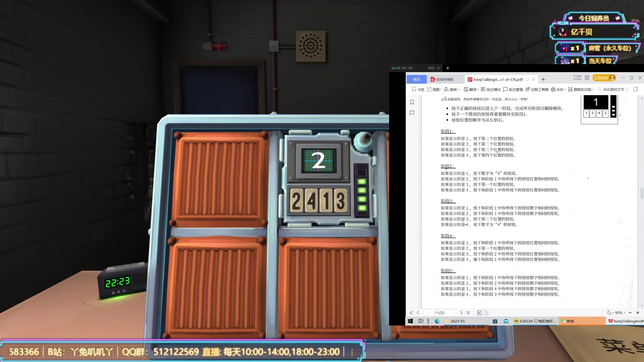The width and height of the screenshot is (644, 362).
Task: Click the back-to-previous-view arrow icon
Action: point(479,313)
